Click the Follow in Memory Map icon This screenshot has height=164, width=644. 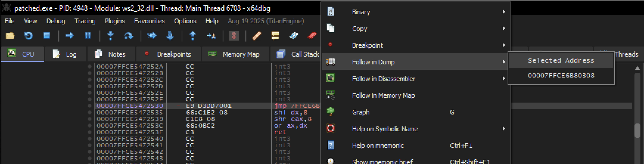point(331,95)
